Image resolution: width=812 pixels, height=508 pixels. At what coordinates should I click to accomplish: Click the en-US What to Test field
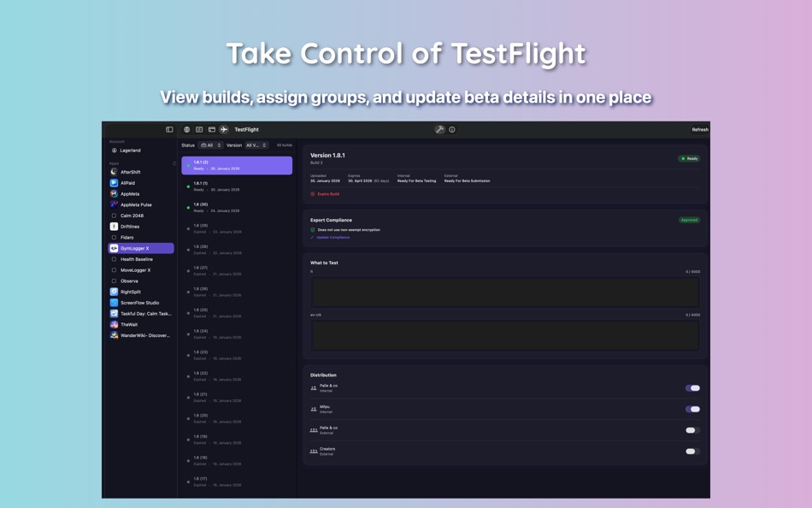click(505, 335)
